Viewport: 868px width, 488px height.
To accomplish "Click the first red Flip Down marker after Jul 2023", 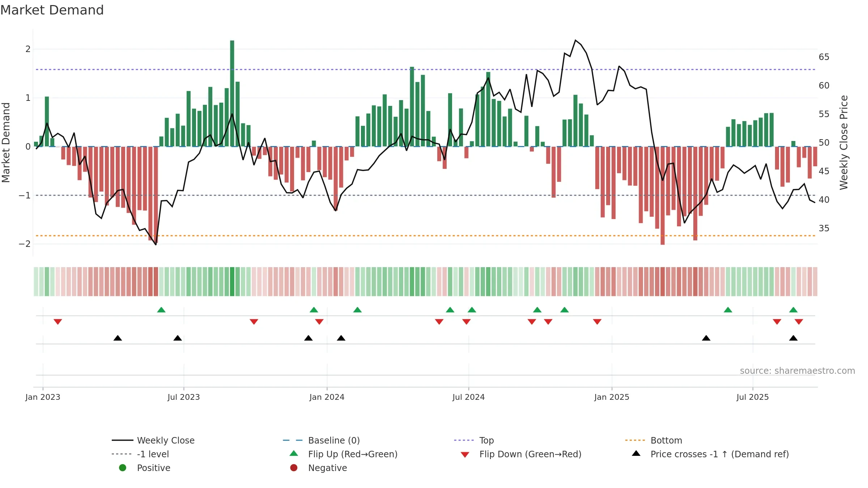I will 254,322.
